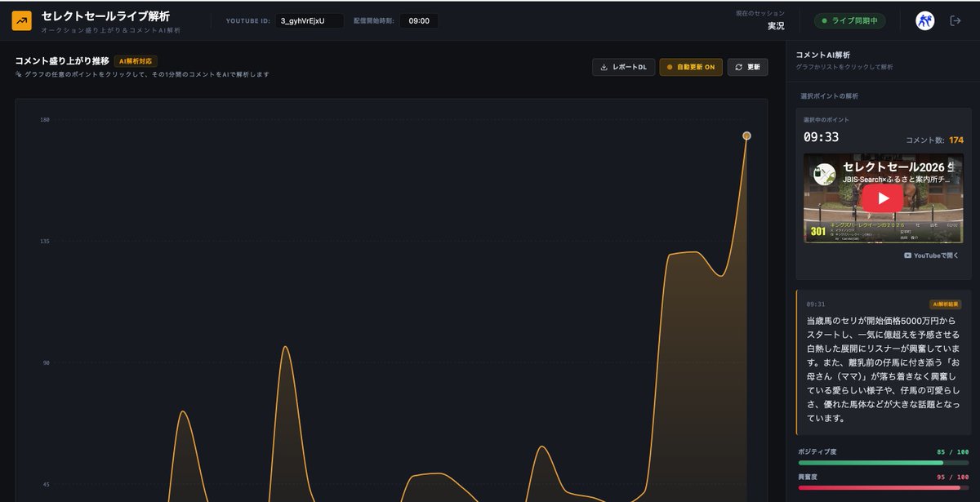This screenshot has width=980, height=502.
Task: Click the 実況 current session label
Action: [x=776, y=25]
